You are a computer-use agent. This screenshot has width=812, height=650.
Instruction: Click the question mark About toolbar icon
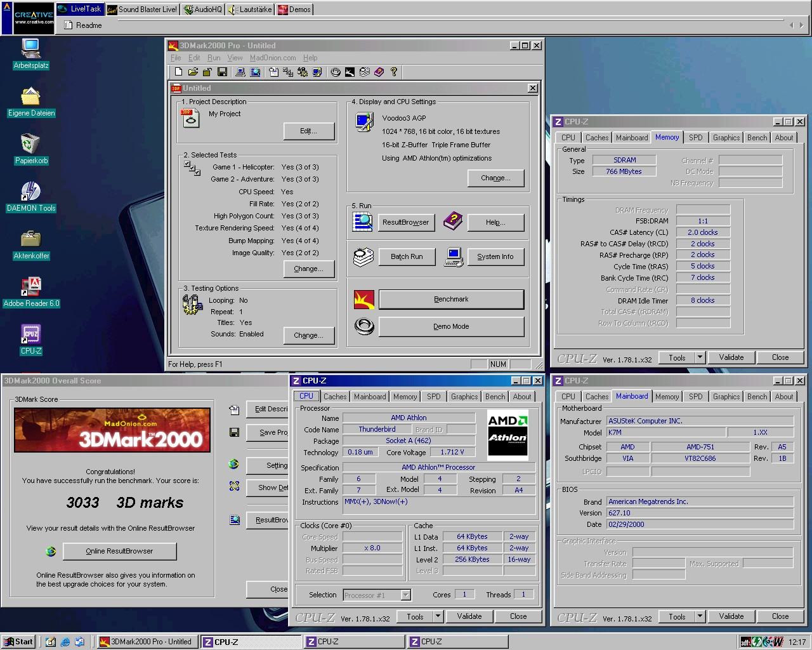click(393, 72)
